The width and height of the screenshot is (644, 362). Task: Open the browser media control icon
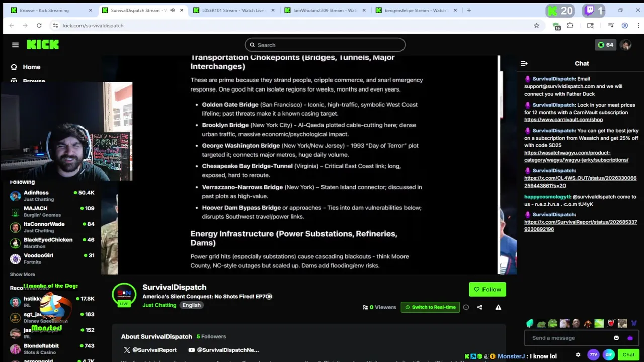coord(611,25)
